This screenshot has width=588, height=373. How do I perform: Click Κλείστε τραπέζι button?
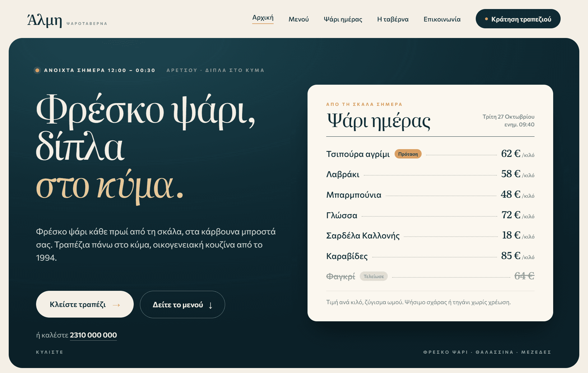click(85, 304)
